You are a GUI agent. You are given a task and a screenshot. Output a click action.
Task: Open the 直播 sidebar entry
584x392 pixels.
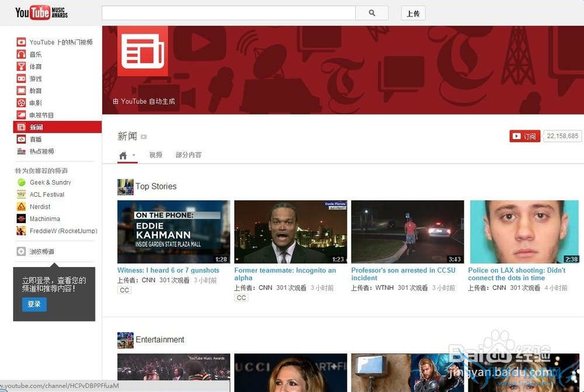click(x=36, y=140)
